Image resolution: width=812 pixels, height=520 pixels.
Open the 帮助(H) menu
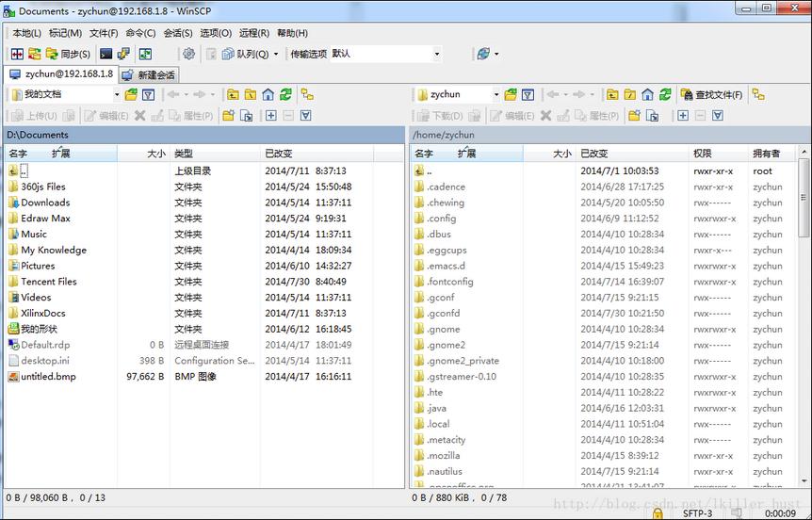tap(292, 33)
